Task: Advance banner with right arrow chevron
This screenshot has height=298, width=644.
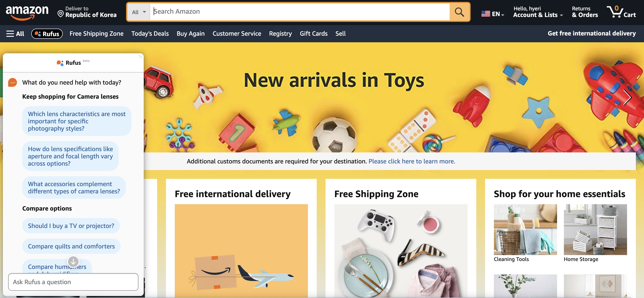Action: [627, 97]
